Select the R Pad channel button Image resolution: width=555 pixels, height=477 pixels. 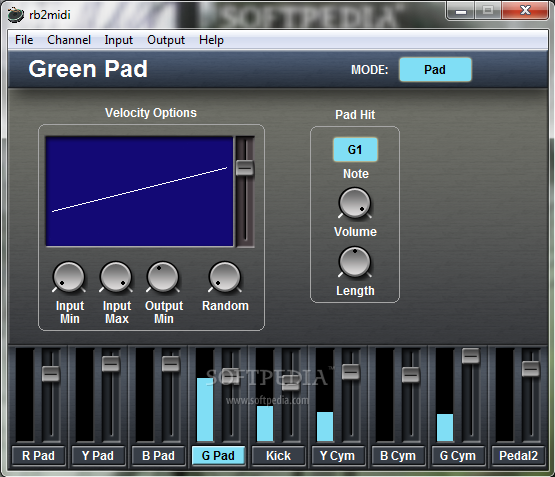tap(38, 455)
